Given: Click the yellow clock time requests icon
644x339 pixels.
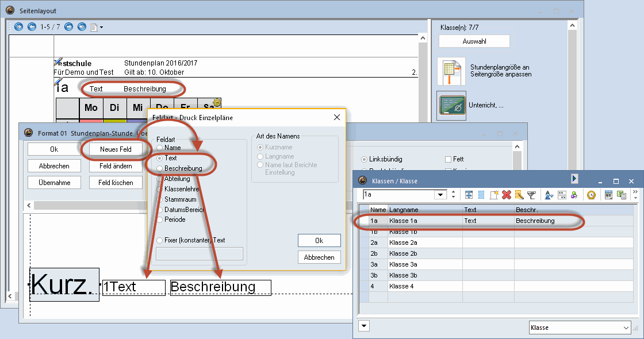Looking at the screenshot, I should point(591,195).
